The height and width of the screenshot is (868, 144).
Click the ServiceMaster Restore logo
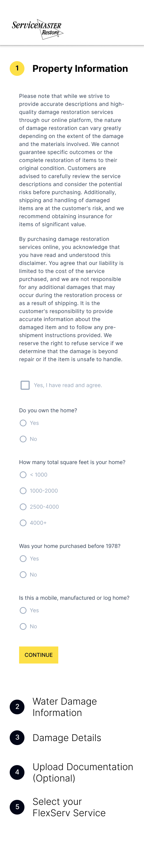38,29
